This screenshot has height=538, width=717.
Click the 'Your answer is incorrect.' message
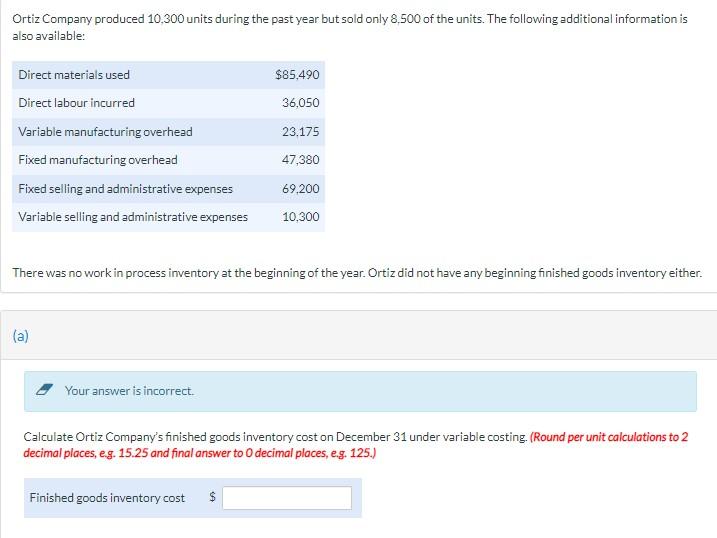click(x=129, y=391)
